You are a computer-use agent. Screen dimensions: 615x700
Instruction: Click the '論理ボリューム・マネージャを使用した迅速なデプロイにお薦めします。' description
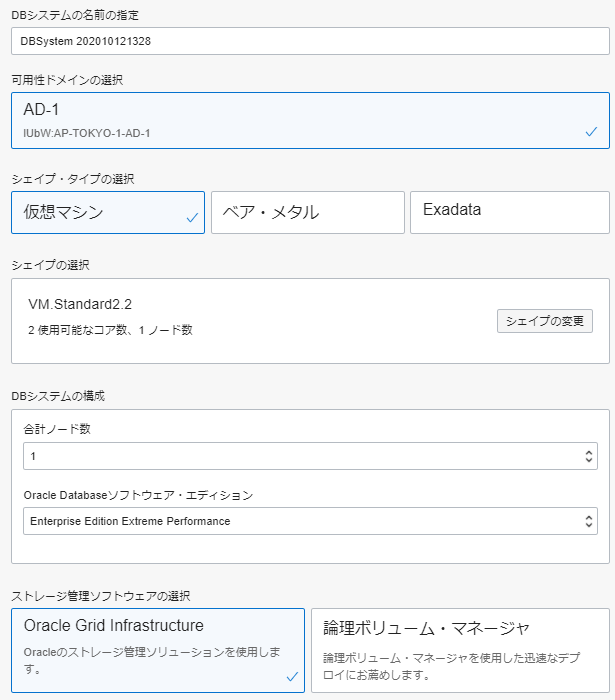click(451, 666)
